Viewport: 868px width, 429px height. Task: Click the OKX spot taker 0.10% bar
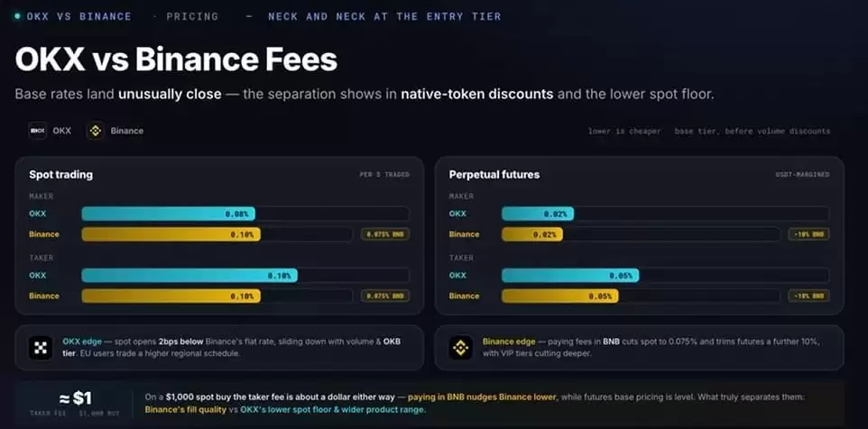point(189,275)
